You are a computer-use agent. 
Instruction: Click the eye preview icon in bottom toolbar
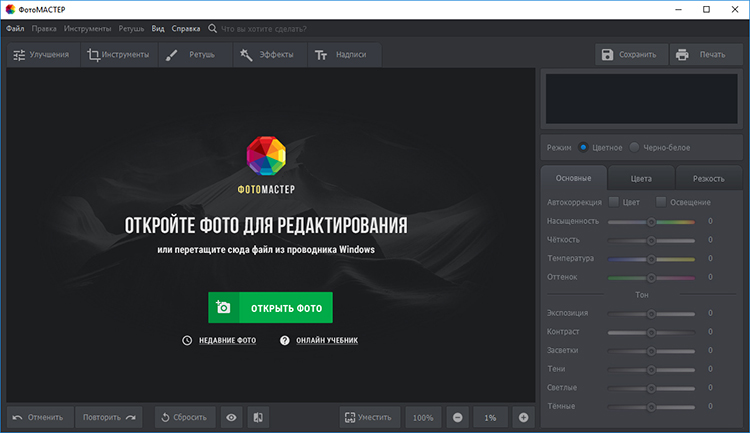(231, 417)
